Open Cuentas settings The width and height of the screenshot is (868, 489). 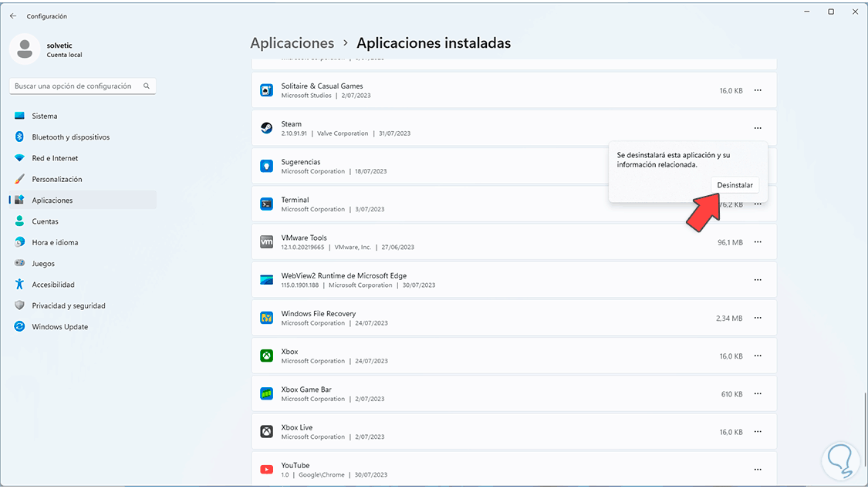point(83,221)
